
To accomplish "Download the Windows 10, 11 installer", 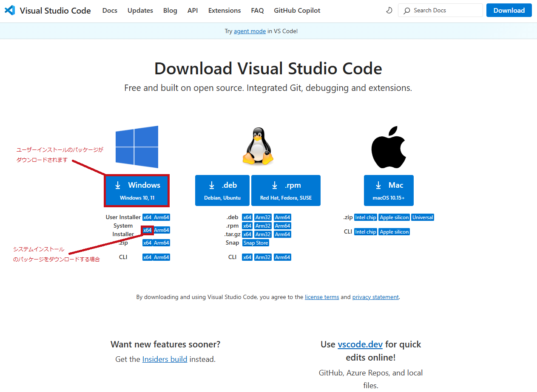I will click(x=137, y=190).
